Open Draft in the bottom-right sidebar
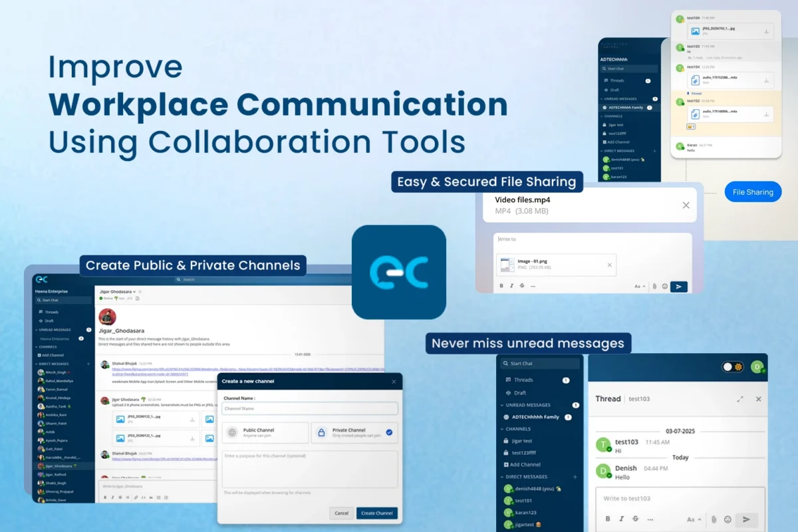Image resolution: width=798 pixels, height=532 pixels. [x=515, y=393]
